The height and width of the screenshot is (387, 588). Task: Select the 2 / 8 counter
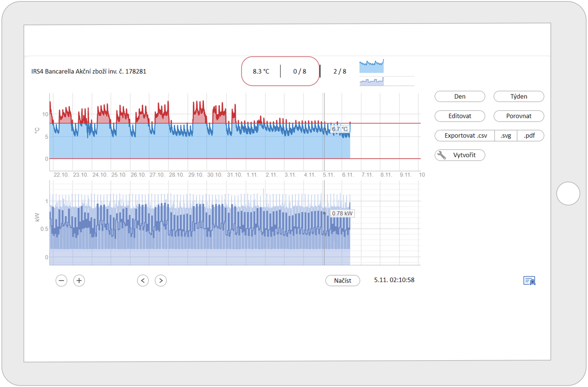[x=340, y=71]
